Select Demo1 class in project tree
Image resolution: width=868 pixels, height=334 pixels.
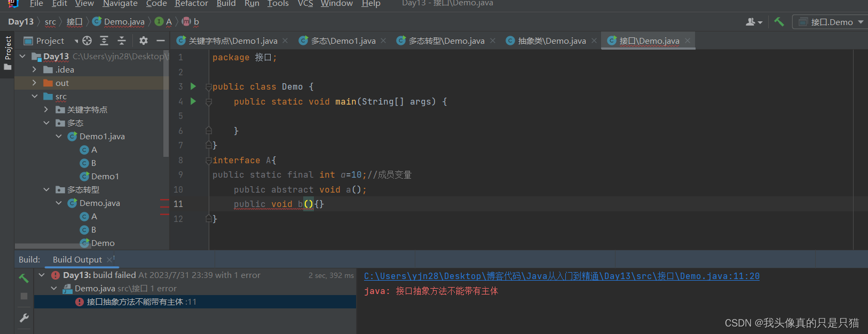[x=99, y=176]
